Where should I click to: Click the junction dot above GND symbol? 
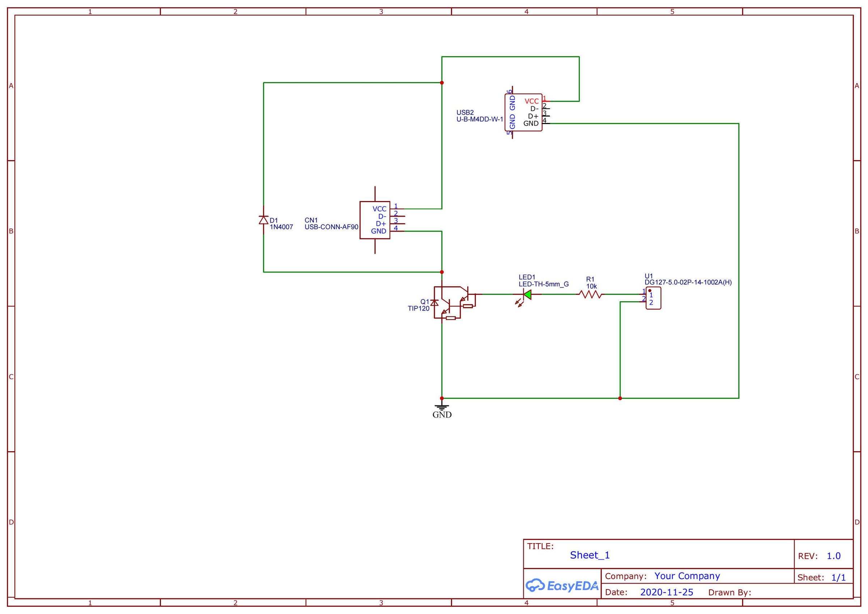(x=442, y=397)
